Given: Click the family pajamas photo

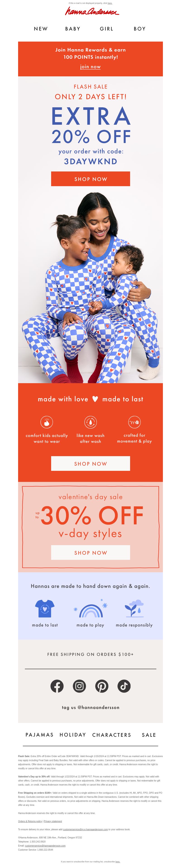Looking at the screenshot, I should click(90, 286).
